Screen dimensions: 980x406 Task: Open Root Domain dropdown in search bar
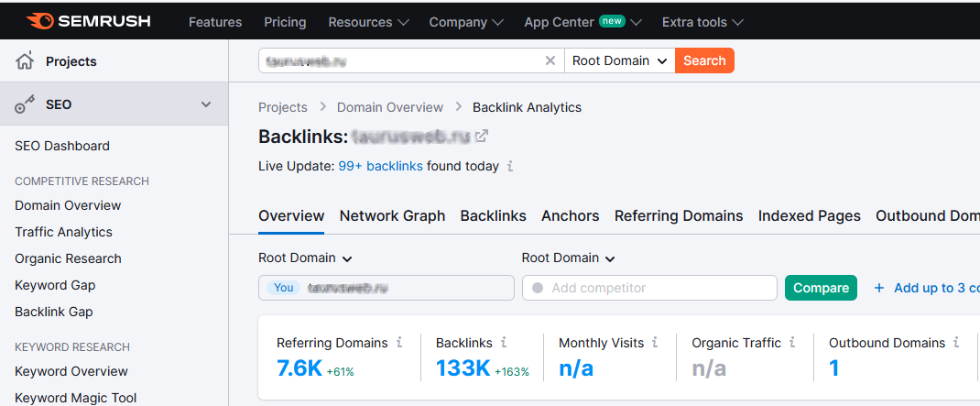click(x=619, y=60)
